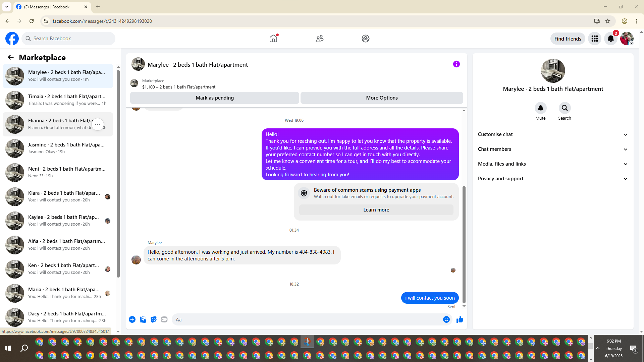The height and width of the screenshot is (362, 644).
Task: Open the taskbar clock and calendar
Action: pos(614,349)
